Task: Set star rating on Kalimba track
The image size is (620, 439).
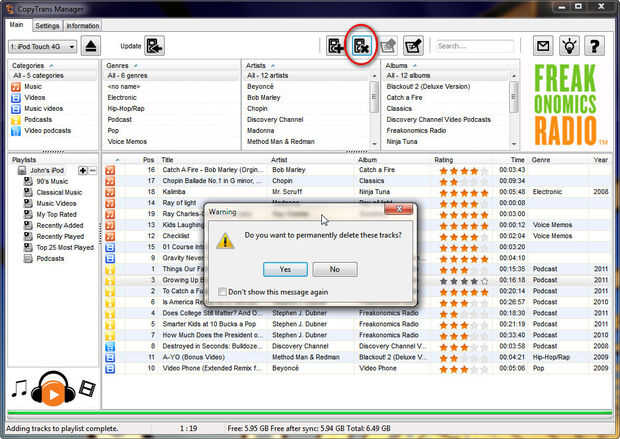Action: pyautogui.click(x=463, y=193)
